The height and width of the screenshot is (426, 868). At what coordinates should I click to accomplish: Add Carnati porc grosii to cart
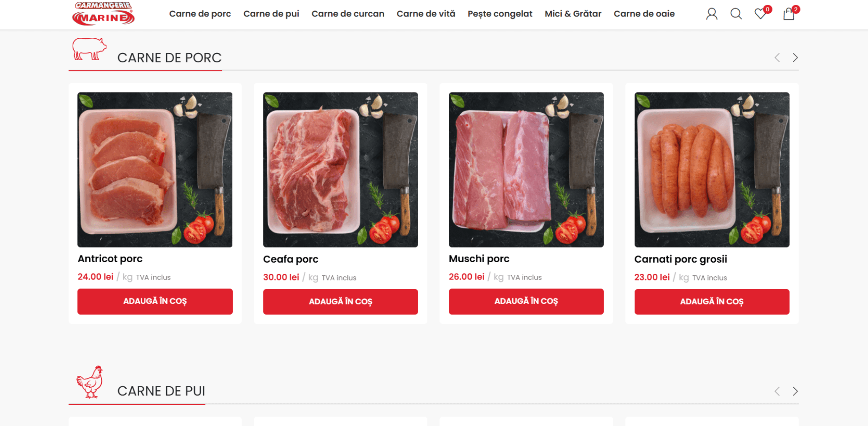coord(712,301)
